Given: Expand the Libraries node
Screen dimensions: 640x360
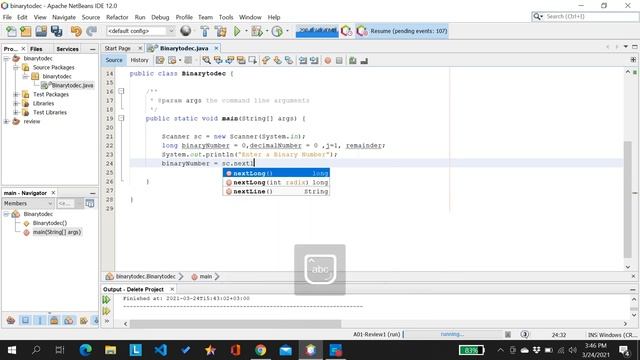Looking at the screenshot, I should click(x=16, y=103).
